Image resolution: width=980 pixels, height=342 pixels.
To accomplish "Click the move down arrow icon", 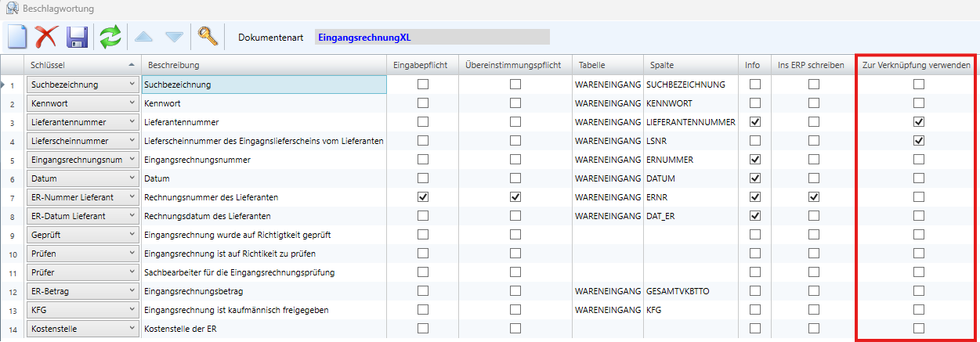I will pos(173,37).
